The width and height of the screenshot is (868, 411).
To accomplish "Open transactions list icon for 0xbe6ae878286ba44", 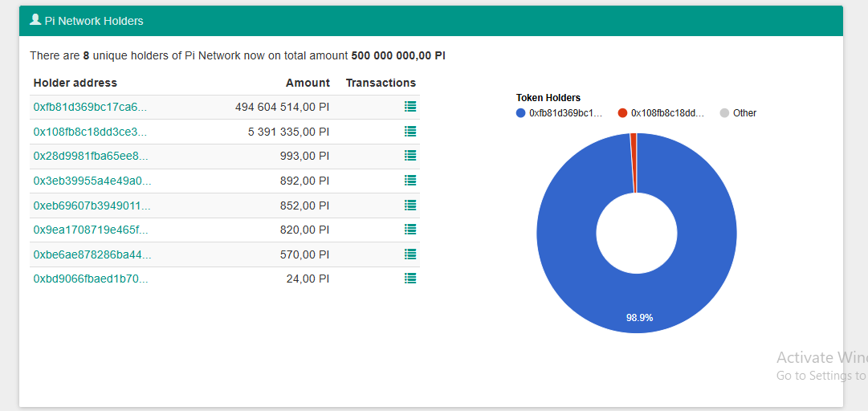I will [x=410, y=254].
